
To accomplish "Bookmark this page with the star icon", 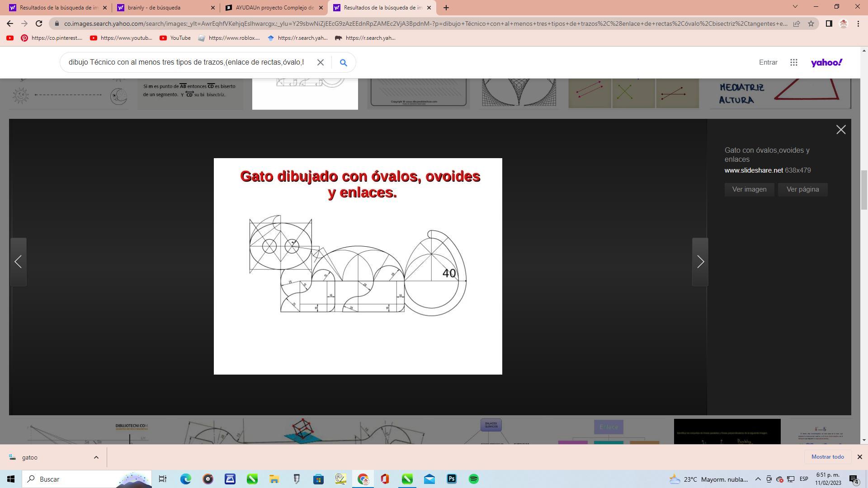I will (x=811, y=23).
